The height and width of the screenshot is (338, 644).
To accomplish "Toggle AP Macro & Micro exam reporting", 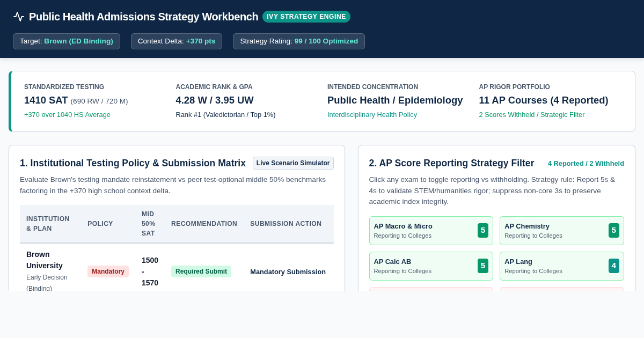I will [x=431, y=231].
